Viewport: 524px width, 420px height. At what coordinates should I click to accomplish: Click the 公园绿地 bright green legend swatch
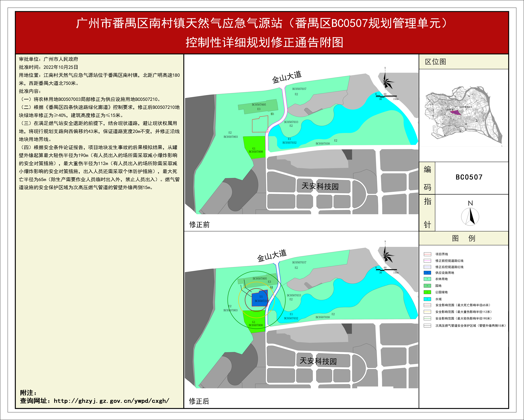(427, 292)
